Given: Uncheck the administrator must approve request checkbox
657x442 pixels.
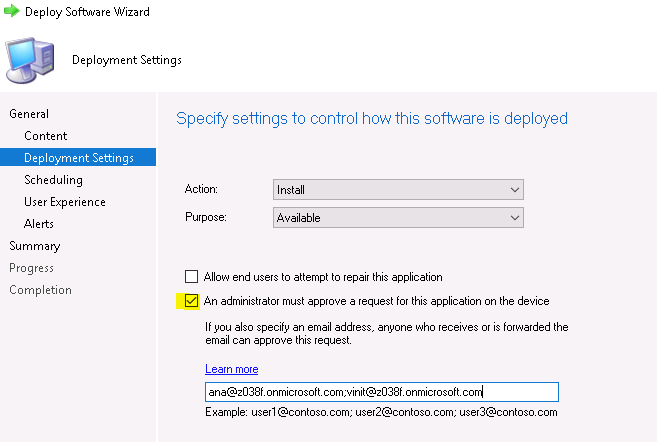Looking at the screenshot, I should click(192, 301).
